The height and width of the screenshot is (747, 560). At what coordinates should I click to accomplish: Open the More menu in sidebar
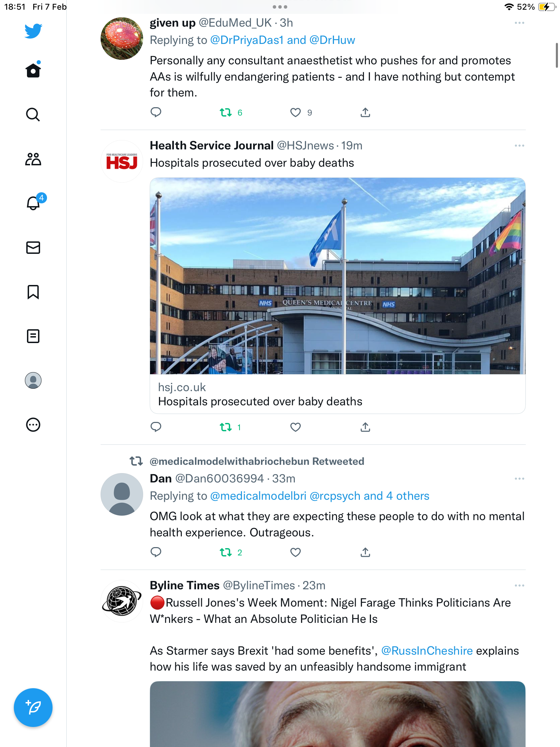click(x=33, y=425)
